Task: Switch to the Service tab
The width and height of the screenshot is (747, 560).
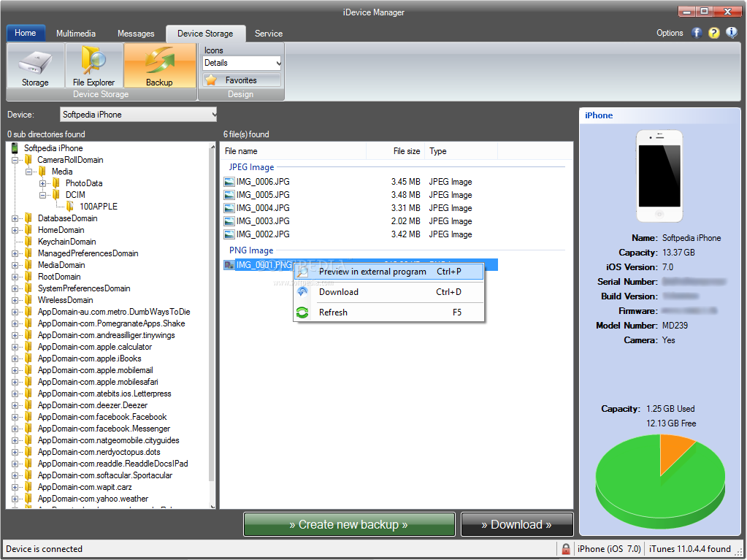Action: pyautogui.click(x=268, y=34)
